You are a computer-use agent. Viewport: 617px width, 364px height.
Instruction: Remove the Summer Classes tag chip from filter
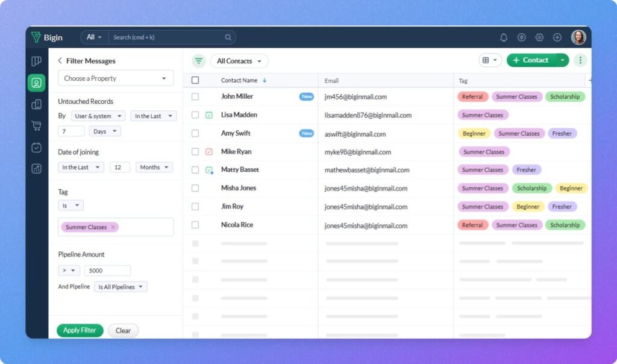tap(113, 227)
